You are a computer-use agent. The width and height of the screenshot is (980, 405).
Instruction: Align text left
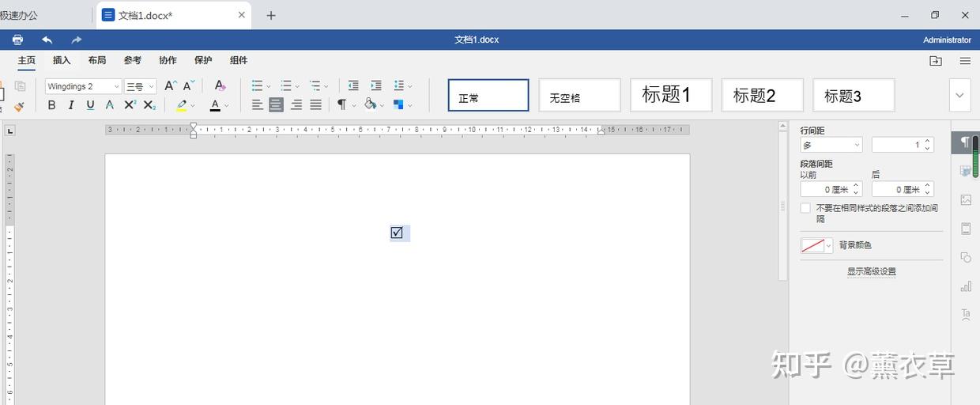pyautogui.click(x=258, y=104)
